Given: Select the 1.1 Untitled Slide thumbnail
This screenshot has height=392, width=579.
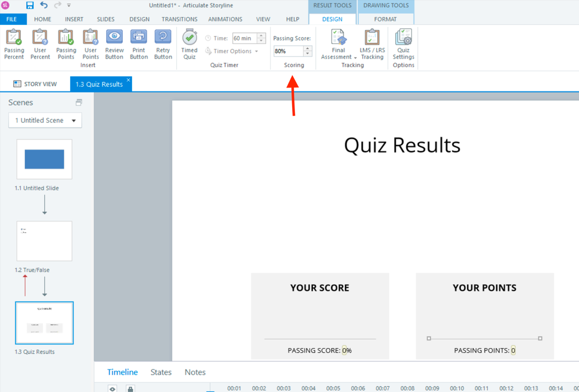Looking at the screenshot, I should (44, 159).
